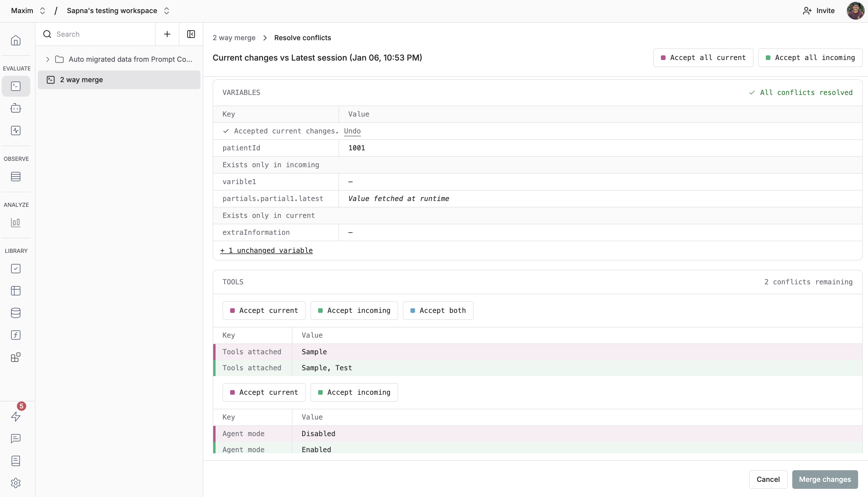Collapse the sidebar panel icon
Screen dimensions: 868x497
191,34
